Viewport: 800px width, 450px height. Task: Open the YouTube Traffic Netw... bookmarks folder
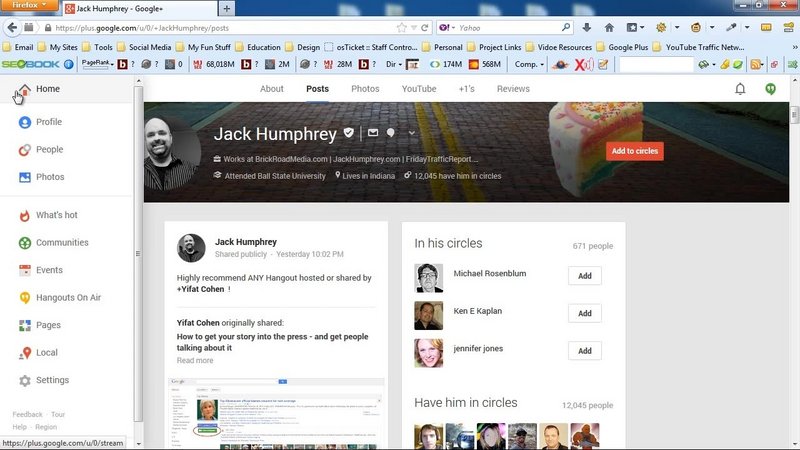(x=698, y=47)
